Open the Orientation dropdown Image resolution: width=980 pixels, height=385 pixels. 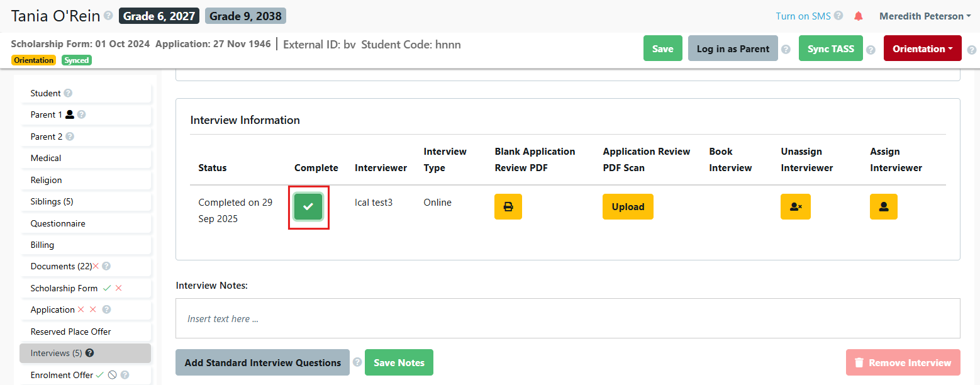(x=922, y=48)
